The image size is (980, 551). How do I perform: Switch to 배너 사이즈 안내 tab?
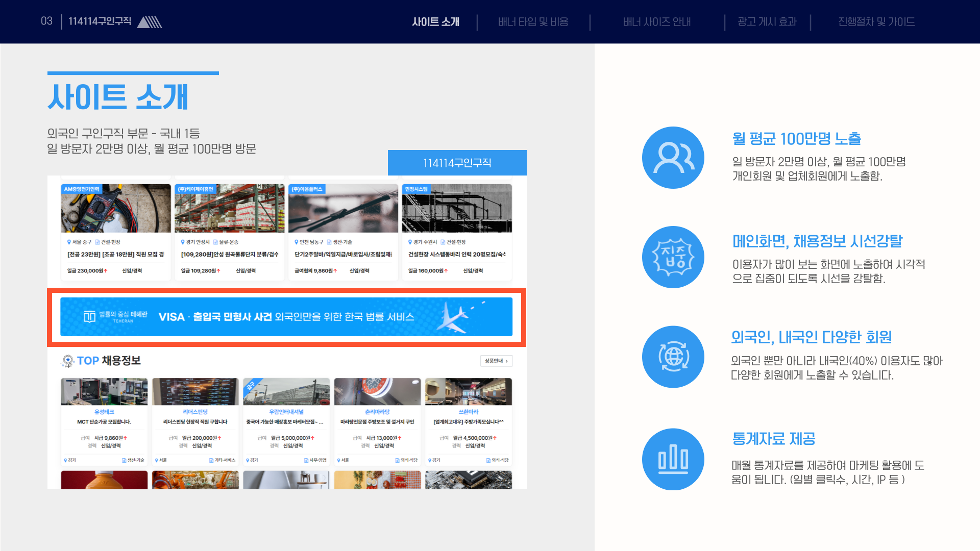click(x=656, y=22)
